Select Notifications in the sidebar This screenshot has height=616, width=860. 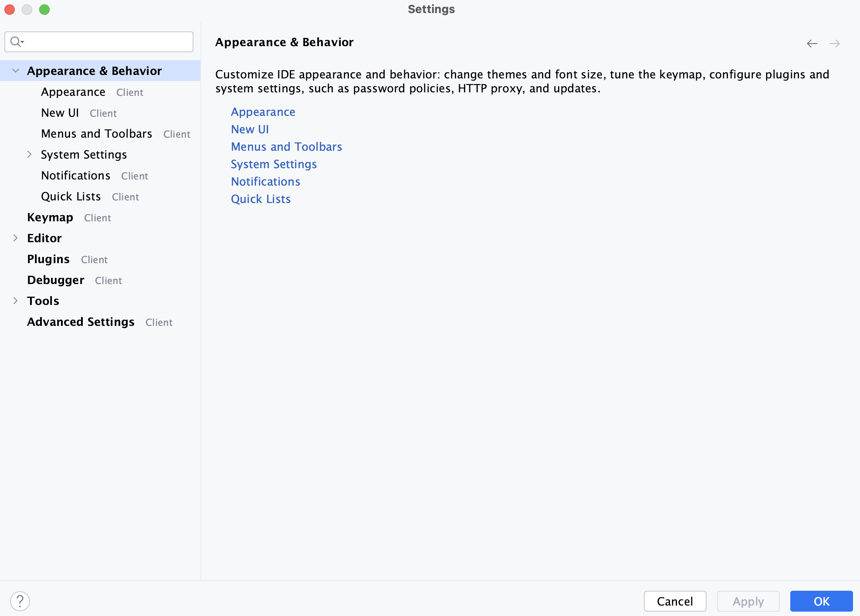pos(75,175)
